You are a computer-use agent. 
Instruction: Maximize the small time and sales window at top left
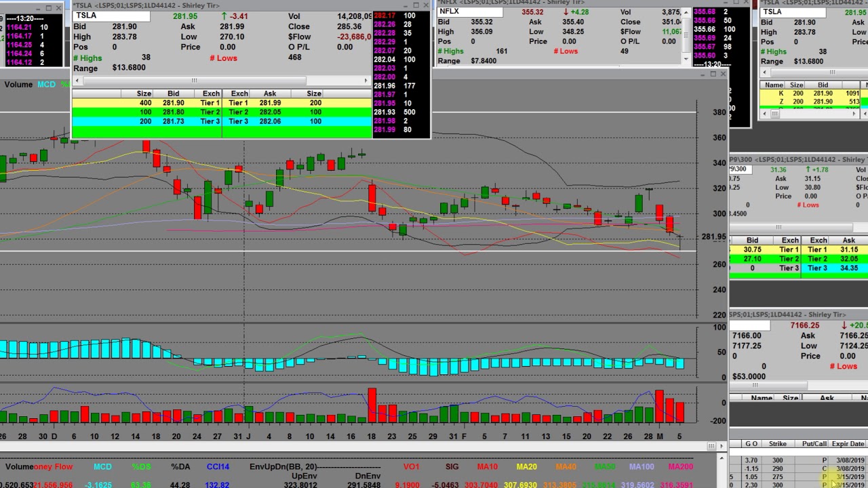pos(49,8)
